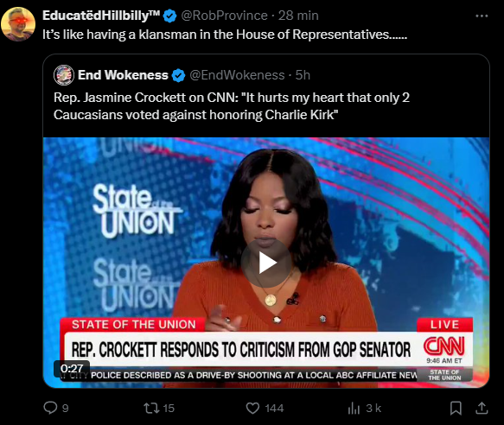Click EducatedHillbilly's blue verified badge
Screen dimensions: 504x425
point(169,16)
